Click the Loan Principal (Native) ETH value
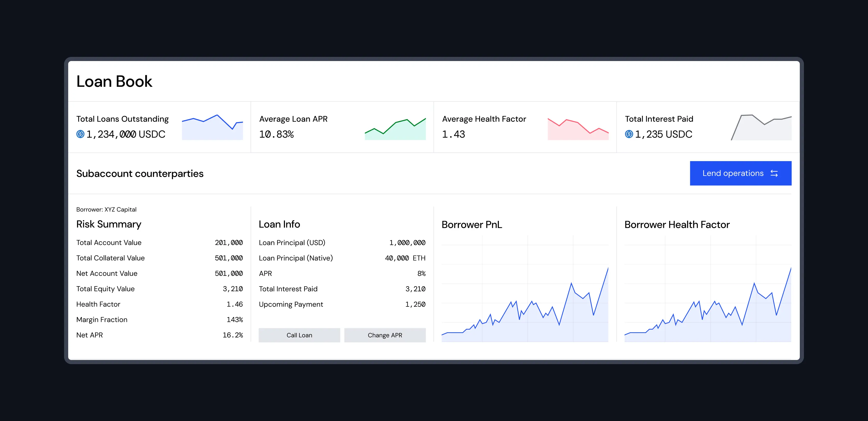Image resolution: width=868 pixels, height=421 pixels. [x=405, y=258]
